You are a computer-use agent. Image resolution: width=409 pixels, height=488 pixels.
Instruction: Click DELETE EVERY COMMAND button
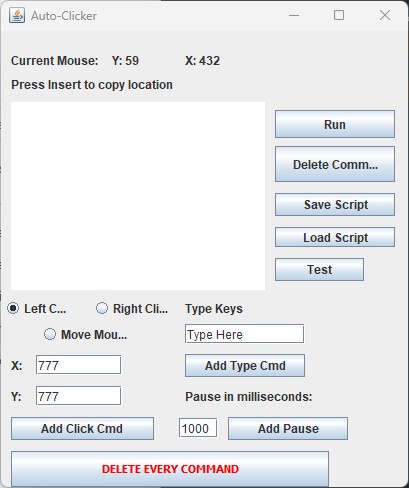pyautogui.click(x=170, y=469)
